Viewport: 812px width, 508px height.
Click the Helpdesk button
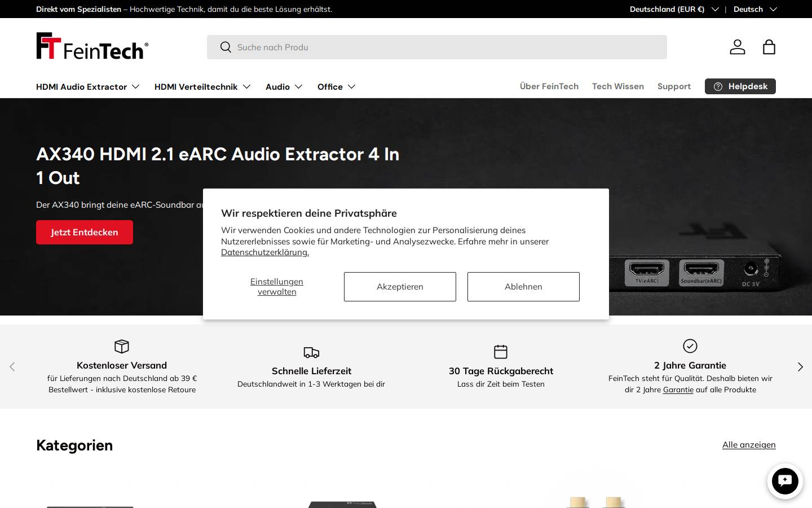point(740,86)
